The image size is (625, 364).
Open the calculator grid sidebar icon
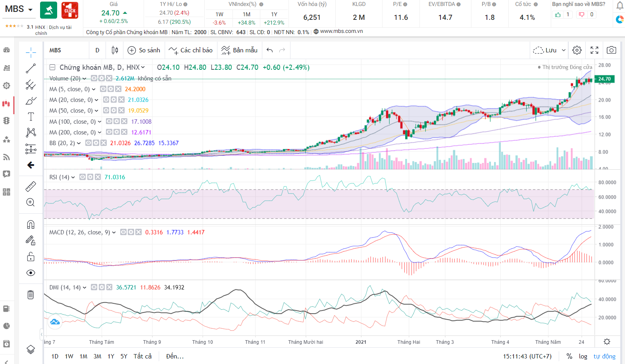click(6, 192)
